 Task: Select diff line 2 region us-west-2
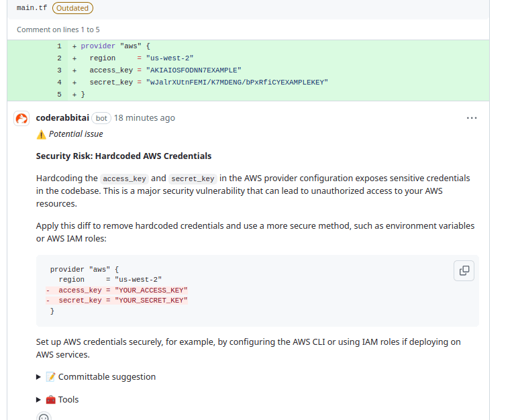[x=248, y=58]
